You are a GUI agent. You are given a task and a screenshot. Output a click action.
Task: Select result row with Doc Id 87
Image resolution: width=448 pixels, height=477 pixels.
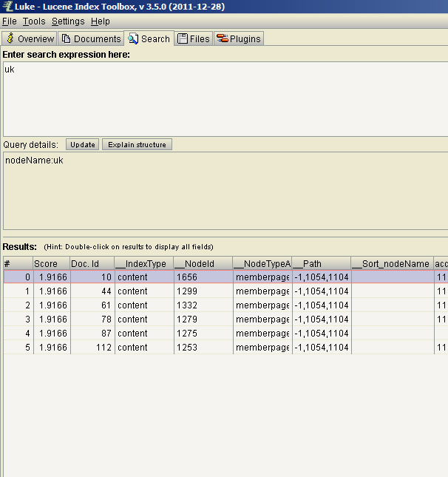(x=225, y=333)
